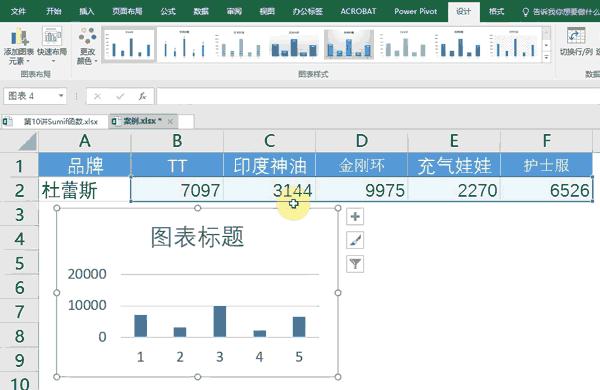Viewport: 600px width, 390px height.
Task: Open the chart filters funnel button
Action: coord(355,264)
